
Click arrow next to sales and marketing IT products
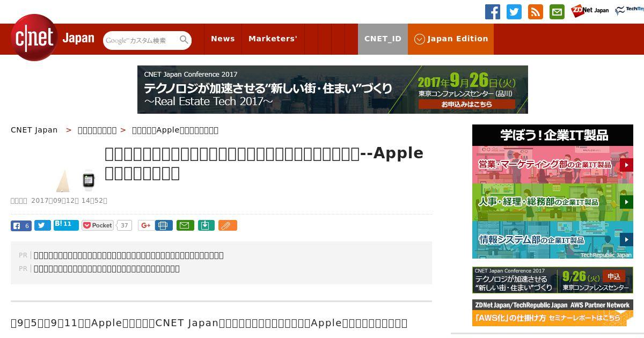tap(626, 165)
